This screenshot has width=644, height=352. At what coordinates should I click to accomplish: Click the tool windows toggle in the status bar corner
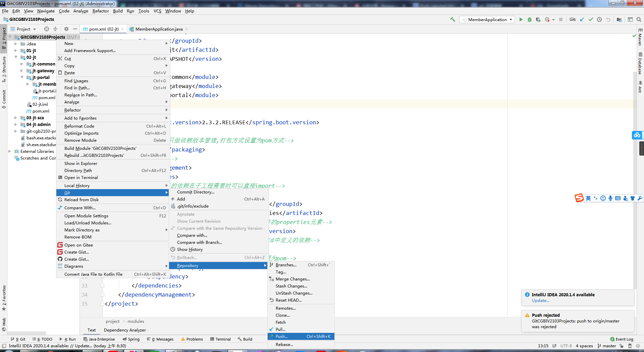4,346
